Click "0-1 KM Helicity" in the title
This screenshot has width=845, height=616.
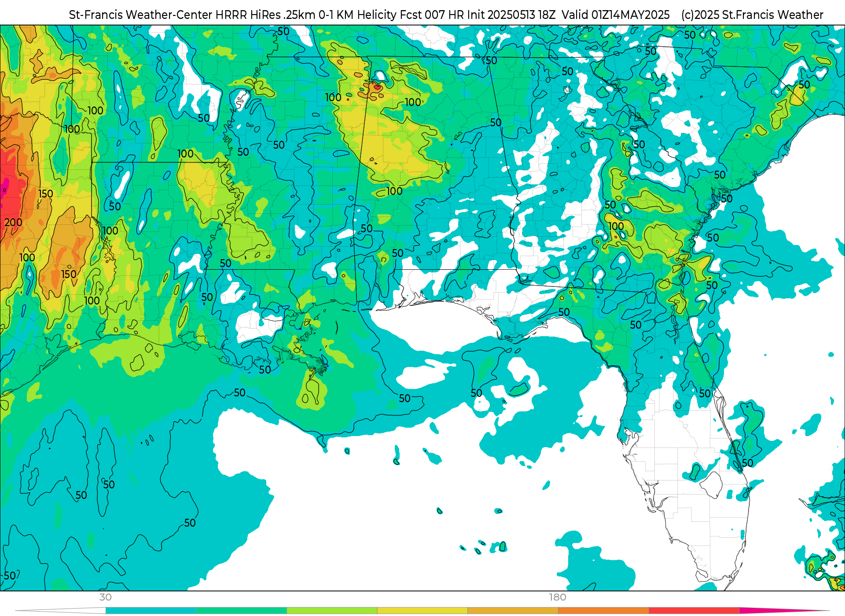(x=358, y=15)
